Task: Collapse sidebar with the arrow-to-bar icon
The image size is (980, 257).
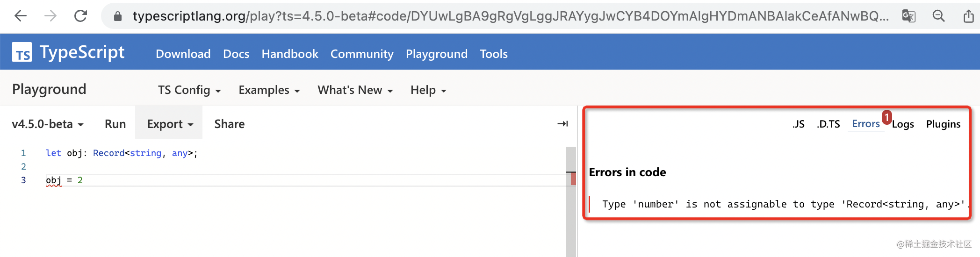Action: pyautogui.click(x=562, y=124)
